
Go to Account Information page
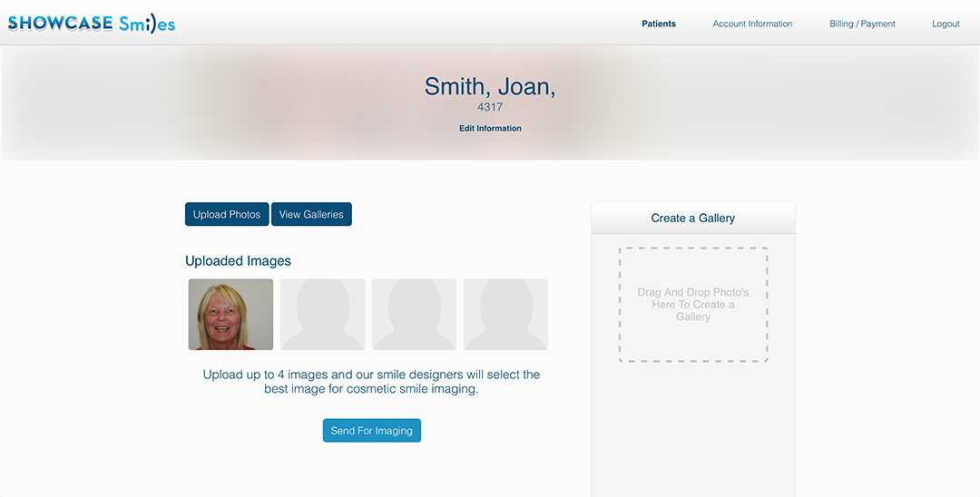point(752,24)
